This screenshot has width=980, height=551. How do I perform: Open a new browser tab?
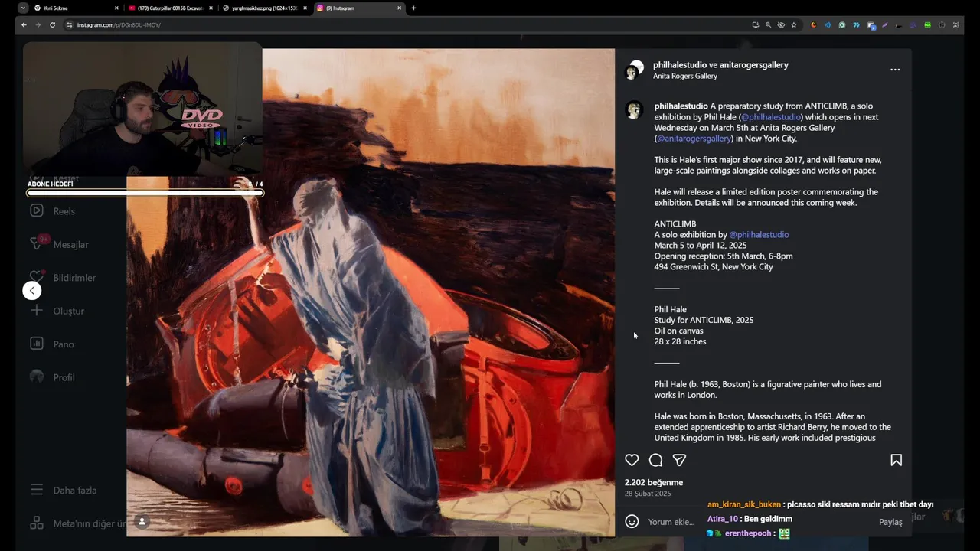[x=413, y=8]
